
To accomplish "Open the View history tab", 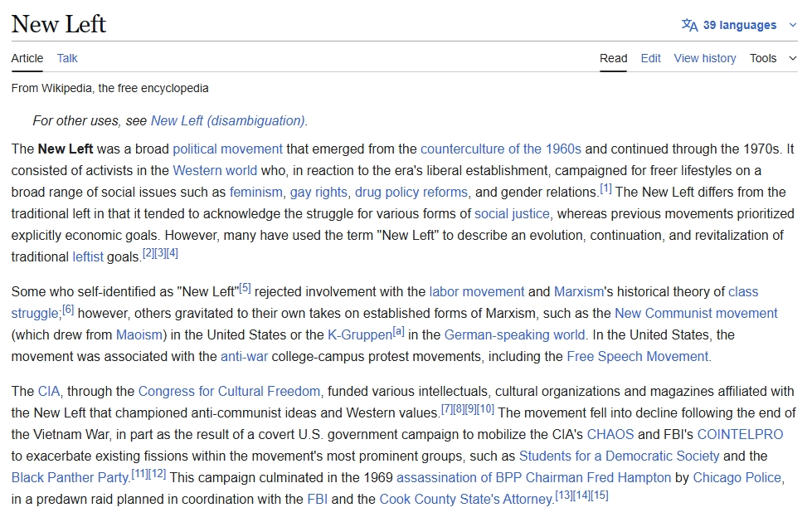I will point(705,58).
